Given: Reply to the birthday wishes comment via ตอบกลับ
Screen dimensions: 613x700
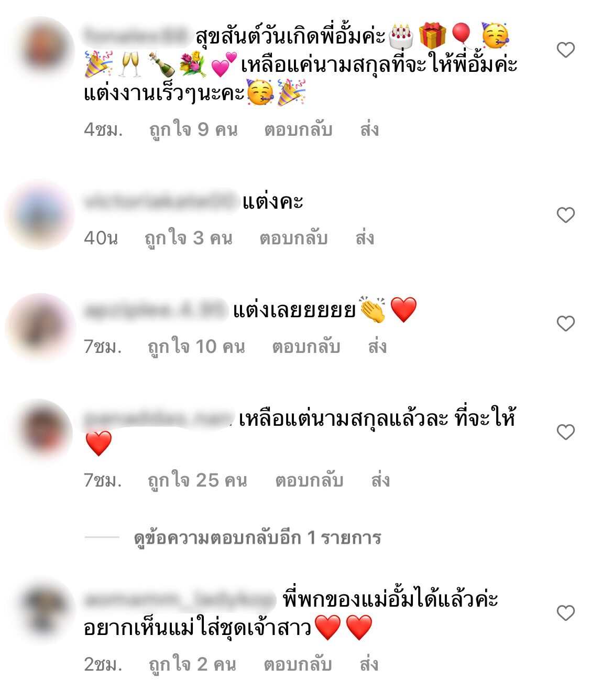Looking at the screenshot, I should (298, 130).
